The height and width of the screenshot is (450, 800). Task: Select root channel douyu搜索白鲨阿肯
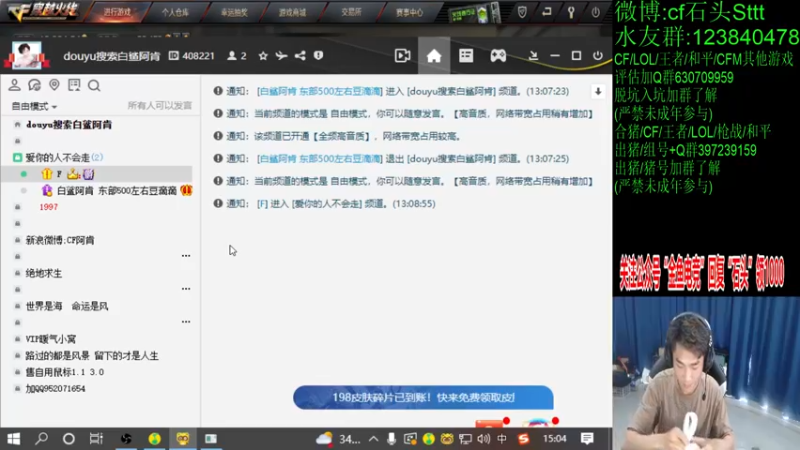(68, 124)
